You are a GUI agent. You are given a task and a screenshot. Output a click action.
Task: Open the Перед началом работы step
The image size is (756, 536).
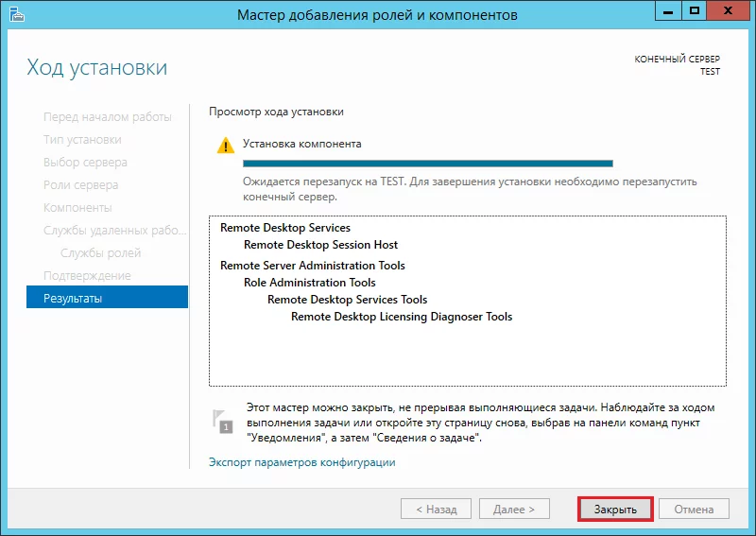click(107, 116)
